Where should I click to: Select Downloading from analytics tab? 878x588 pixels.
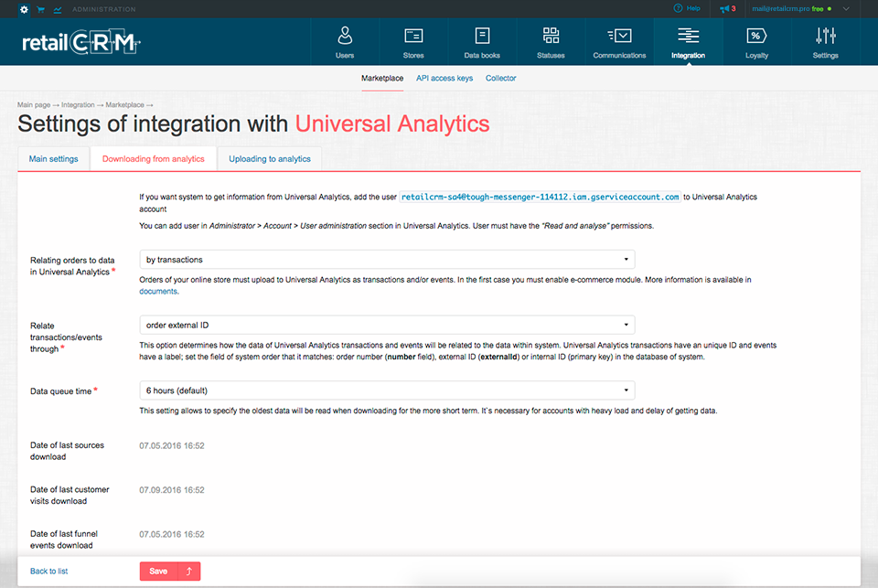[154, 159]
